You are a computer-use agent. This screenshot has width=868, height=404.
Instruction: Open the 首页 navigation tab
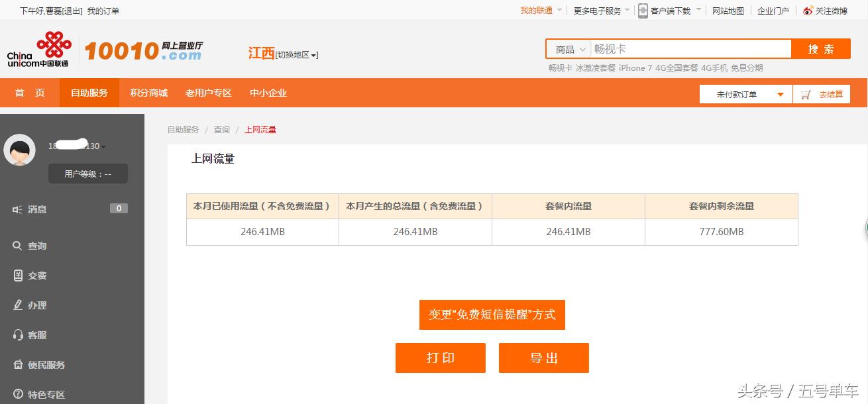[x=30, y=93]
